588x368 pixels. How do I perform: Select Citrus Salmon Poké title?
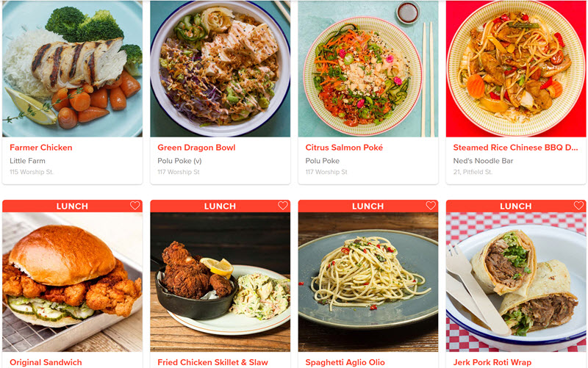[344, 148]
